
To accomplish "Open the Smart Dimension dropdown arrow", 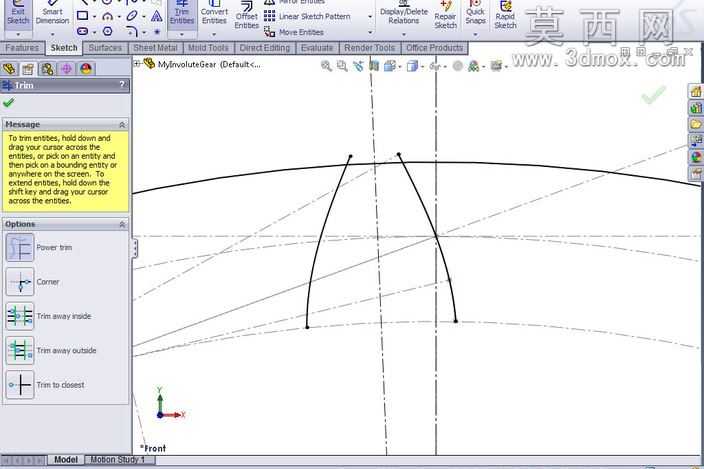I will 53,35.
